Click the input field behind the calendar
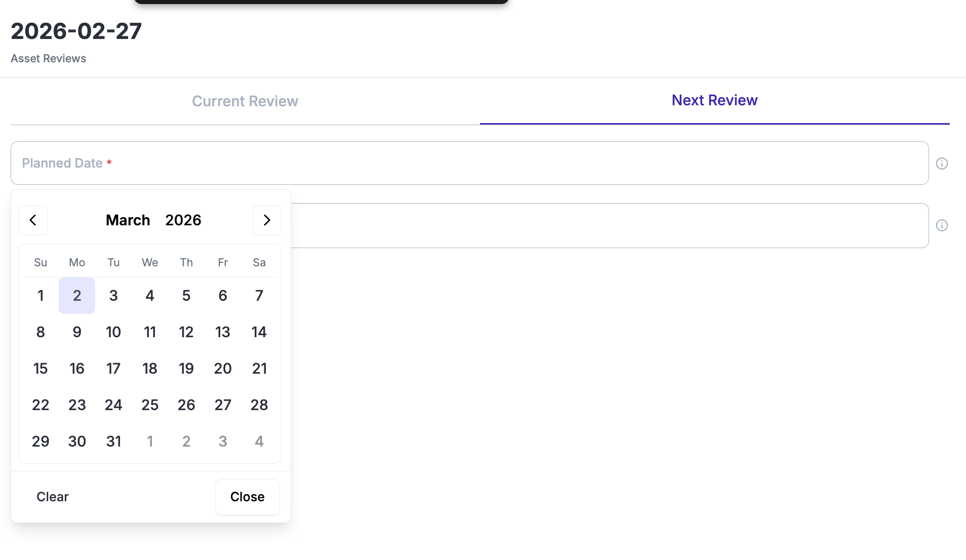This screenshot has width=966, height=560. (x=608, y=226)
